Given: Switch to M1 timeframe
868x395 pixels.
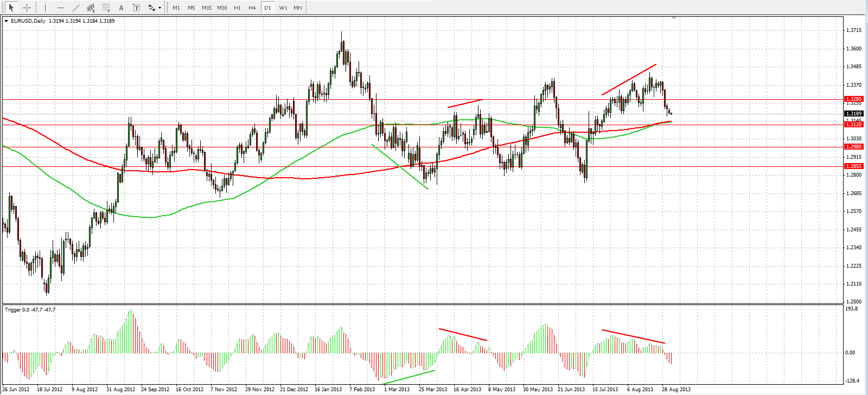Looking at the screenshot, I should point(176,8).
